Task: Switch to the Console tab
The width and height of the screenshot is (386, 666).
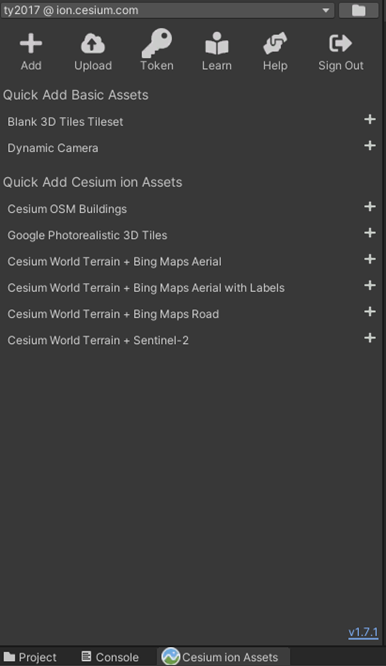Action: (110, 657)
